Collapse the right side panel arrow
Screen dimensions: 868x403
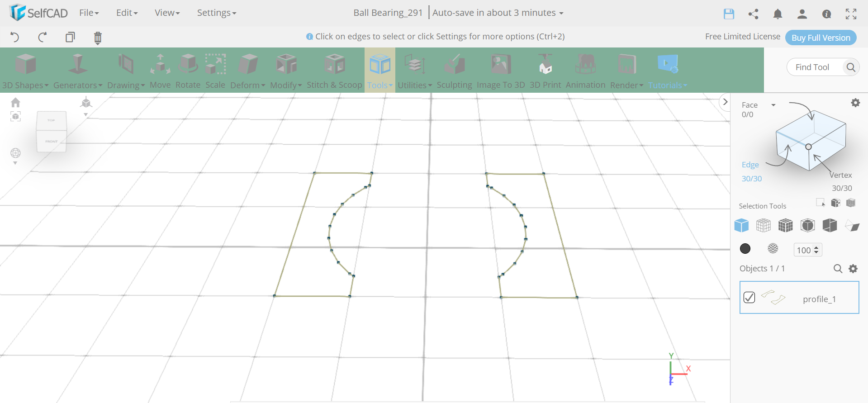pyautogui.click(x=725, y=102)
